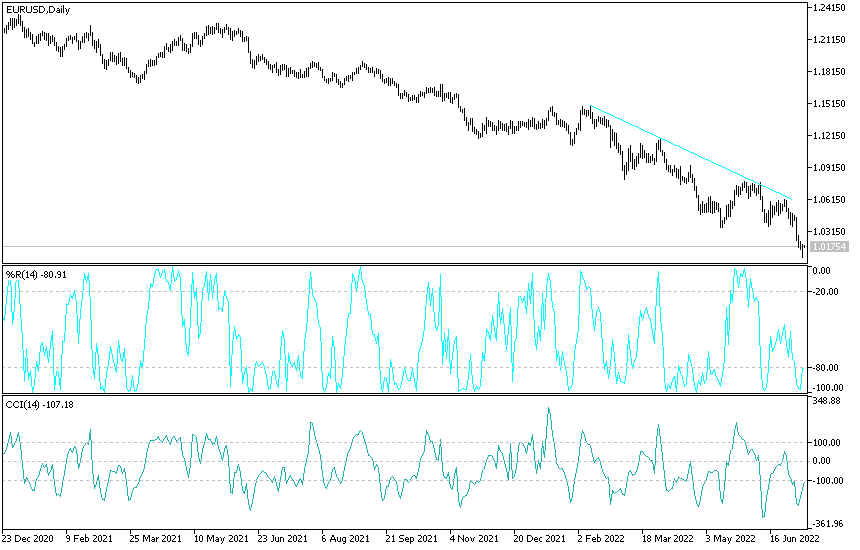Click the 1.12150 price scale label
Screen dimensions: 860x550
[829, 135]
